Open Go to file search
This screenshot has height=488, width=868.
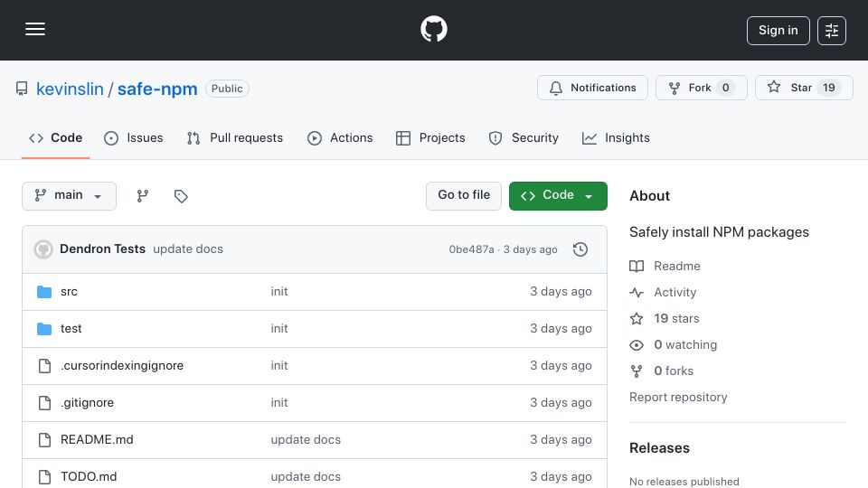464,196
